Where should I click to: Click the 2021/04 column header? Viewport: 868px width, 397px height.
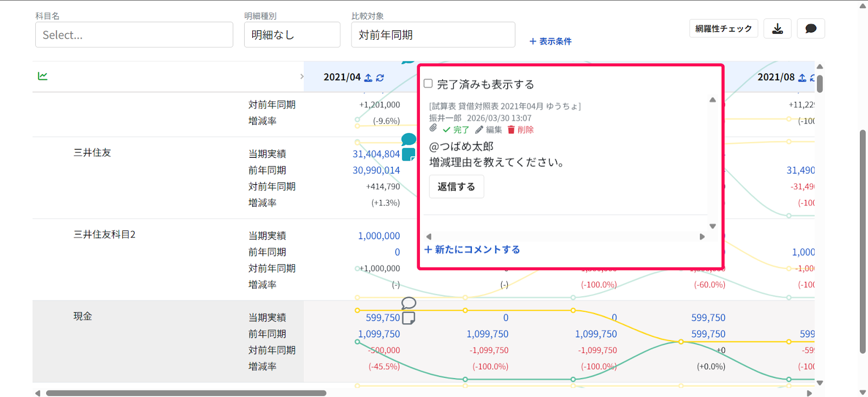tap(342, 77)
